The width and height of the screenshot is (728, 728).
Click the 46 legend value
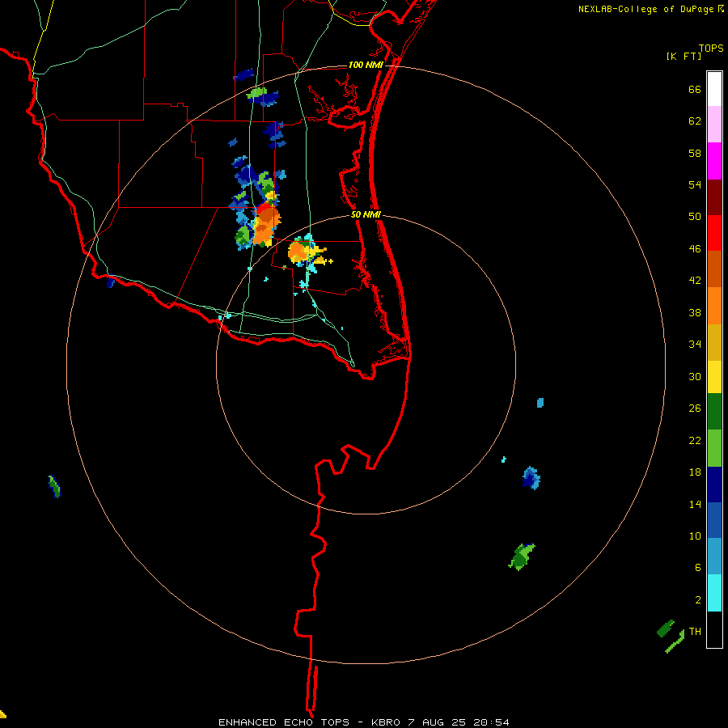pyautogui.click(x=695, y=248)
